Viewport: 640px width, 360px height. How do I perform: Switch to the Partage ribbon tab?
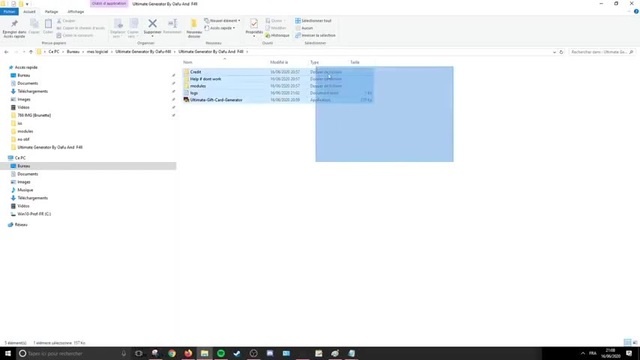[51, 12]
